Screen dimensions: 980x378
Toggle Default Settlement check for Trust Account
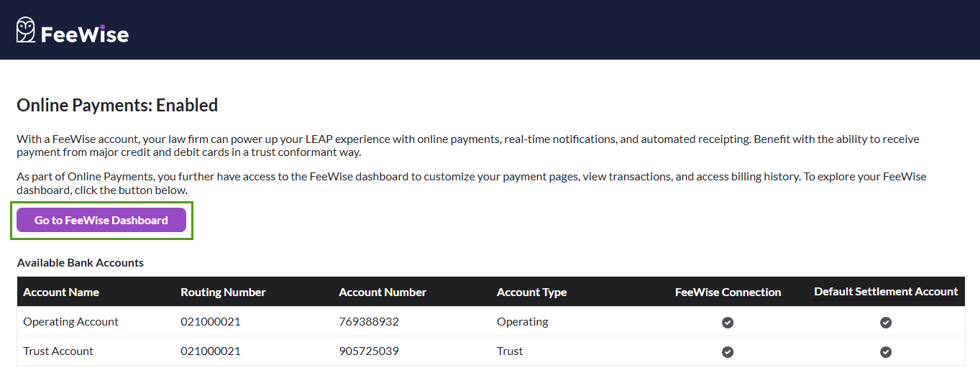click(x=886, y=352)
